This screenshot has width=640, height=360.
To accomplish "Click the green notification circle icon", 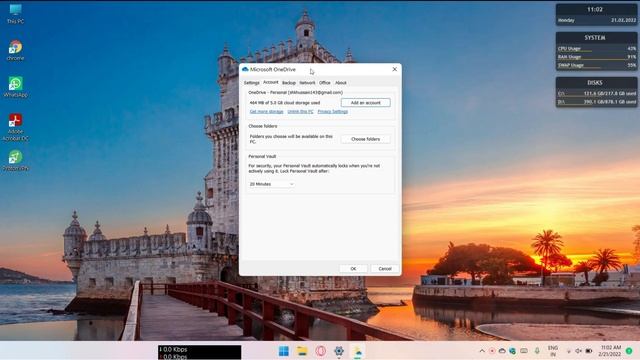I will (629, 351).
